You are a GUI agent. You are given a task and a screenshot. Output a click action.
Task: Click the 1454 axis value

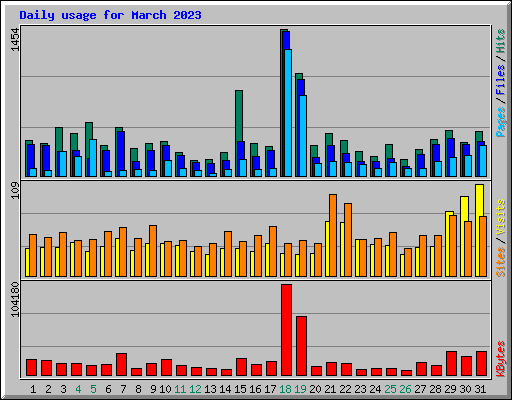tap(15, 40)
